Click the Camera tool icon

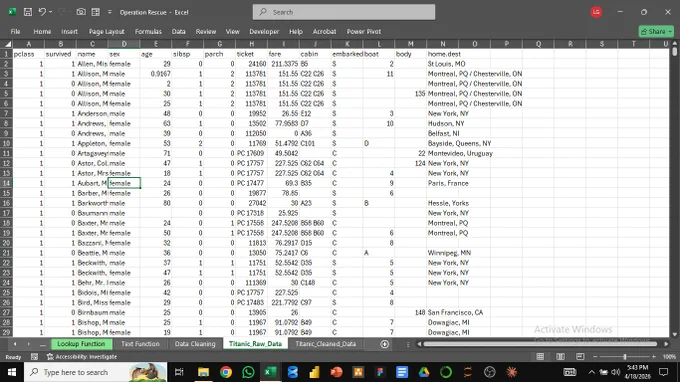pos(81,12)
